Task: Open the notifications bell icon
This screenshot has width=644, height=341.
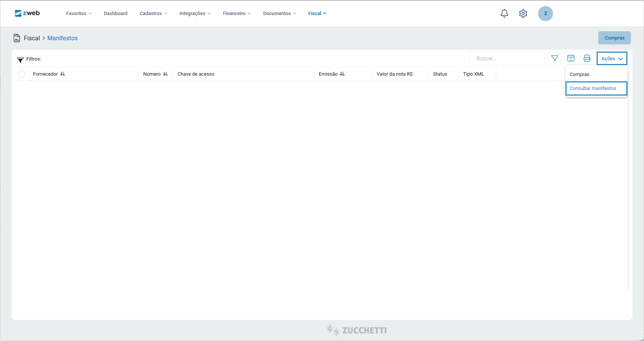Action: [x=504, y=14]
